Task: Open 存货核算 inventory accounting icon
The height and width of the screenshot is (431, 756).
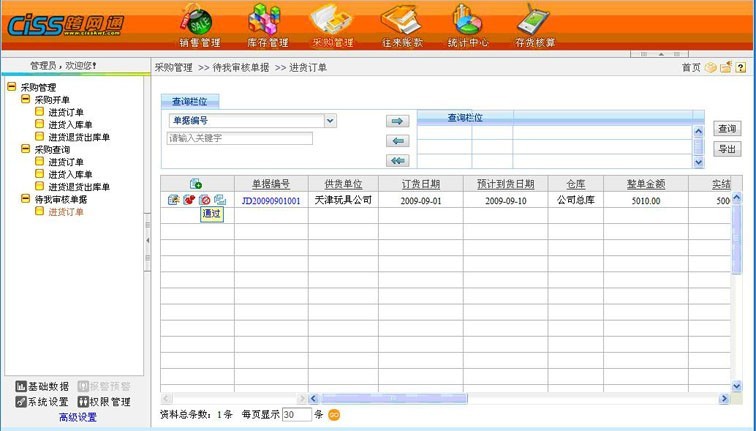Action: click(x=535, y=20)
